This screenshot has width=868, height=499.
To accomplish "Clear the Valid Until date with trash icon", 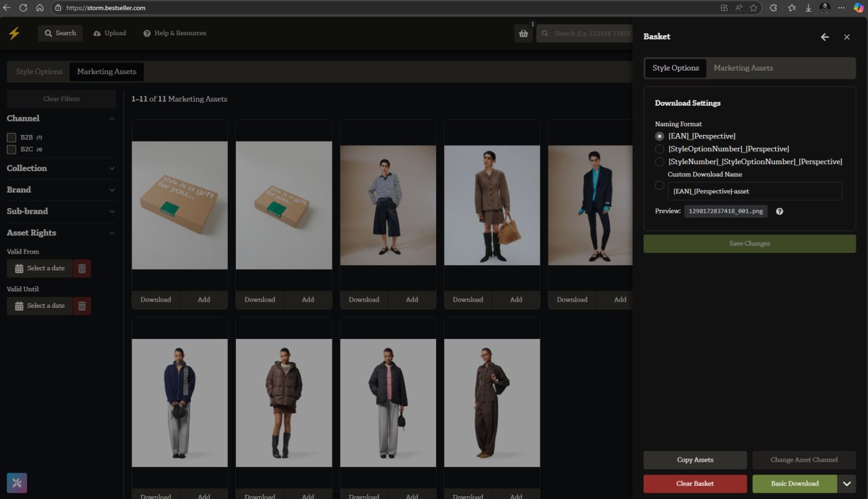I will (x=82, y=306).
